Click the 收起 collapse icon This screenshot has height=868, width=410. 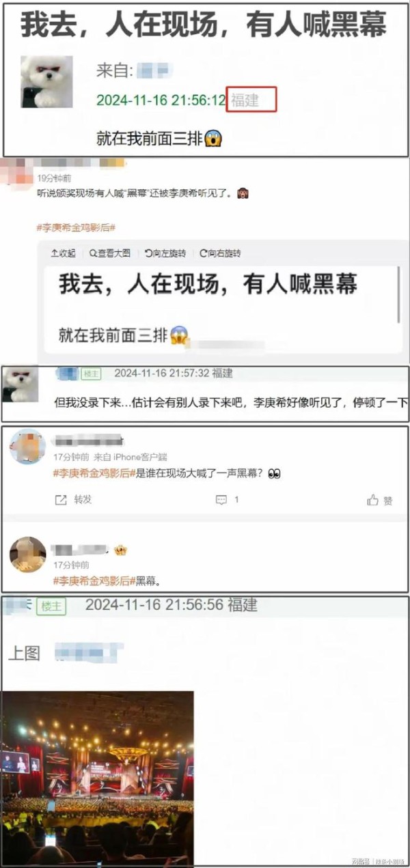click(x=64, y=253)
